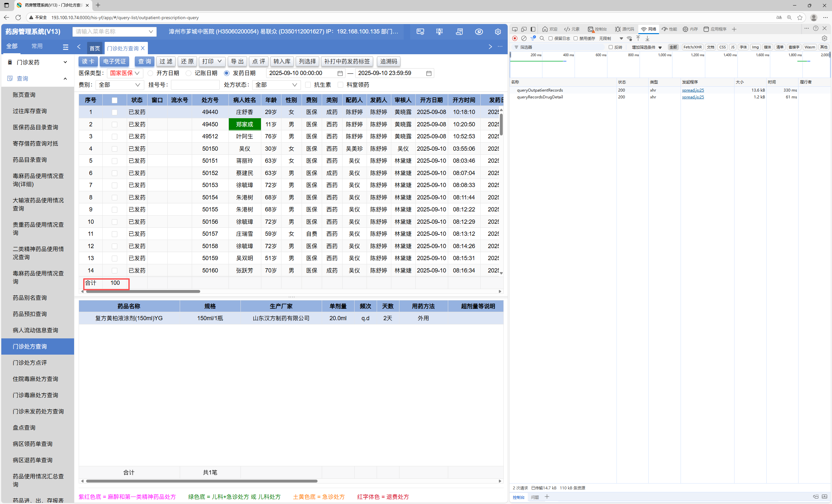Select the 开方日期 radio button

coord(150,73)
